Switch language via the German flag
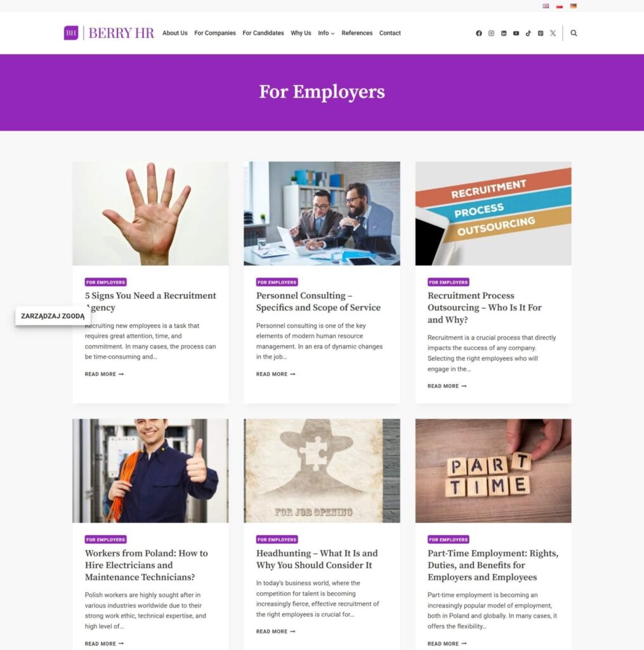This screenshot has width=644, height=650. point(573,6)
